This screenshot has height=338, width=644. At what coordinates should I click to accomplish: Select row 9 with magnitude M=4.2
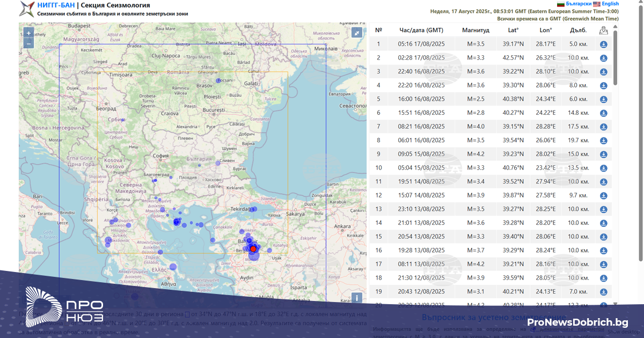(x=475, y=154)
